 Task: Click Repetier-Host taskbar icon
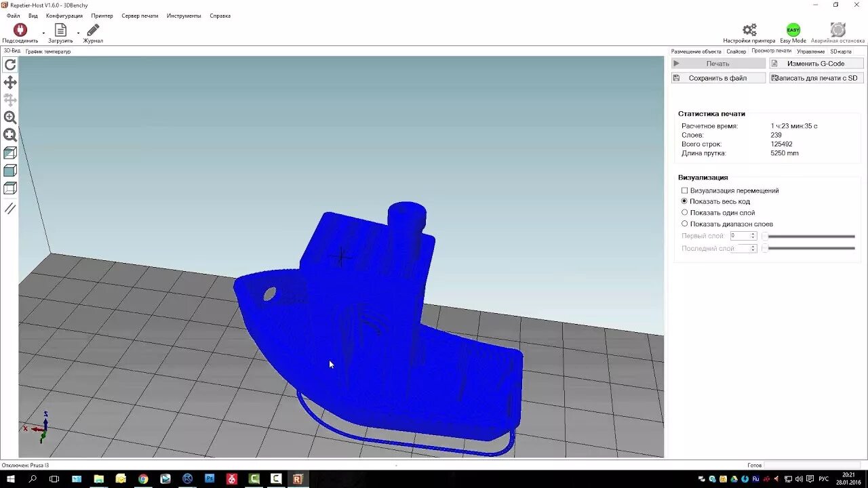[297, 479]
